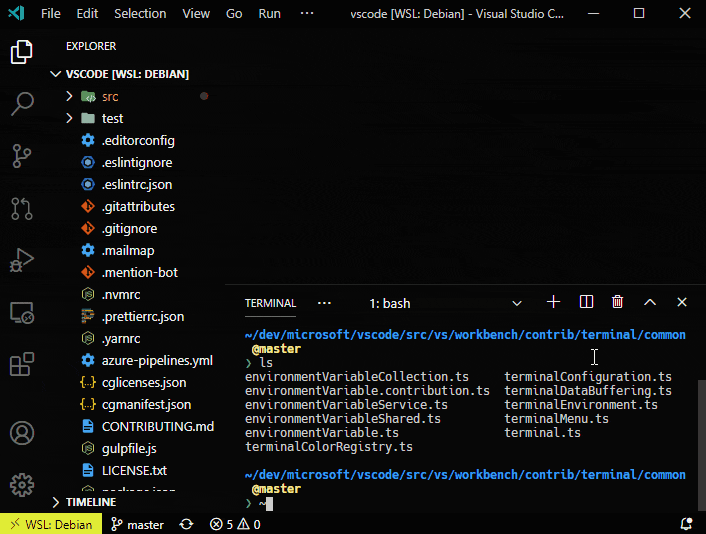
Task: Maximize the terminal panel size
Action: 650,302
